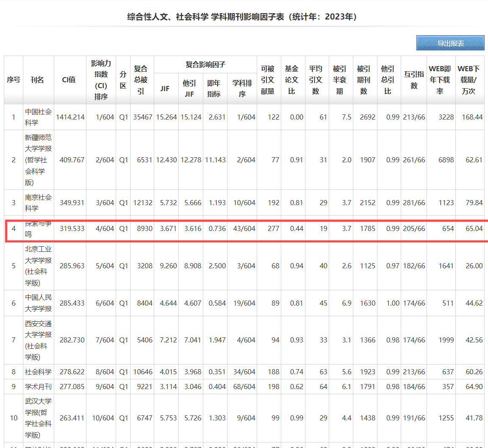Click the CI值 column header
This screenshot has width=488, height=448.
point(69,80)
